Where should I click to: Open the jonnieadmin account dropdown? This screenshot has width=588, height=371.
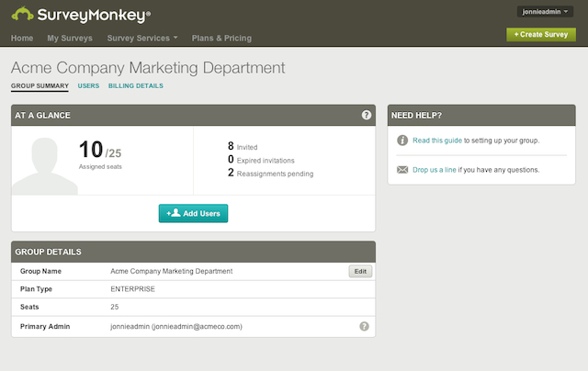(x=545, y=11)
